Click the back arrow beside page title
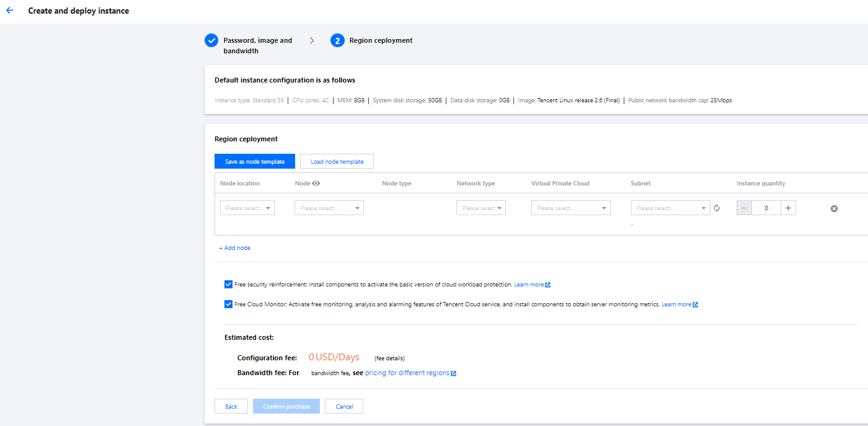868x426 pixels. tap(9, 11)
